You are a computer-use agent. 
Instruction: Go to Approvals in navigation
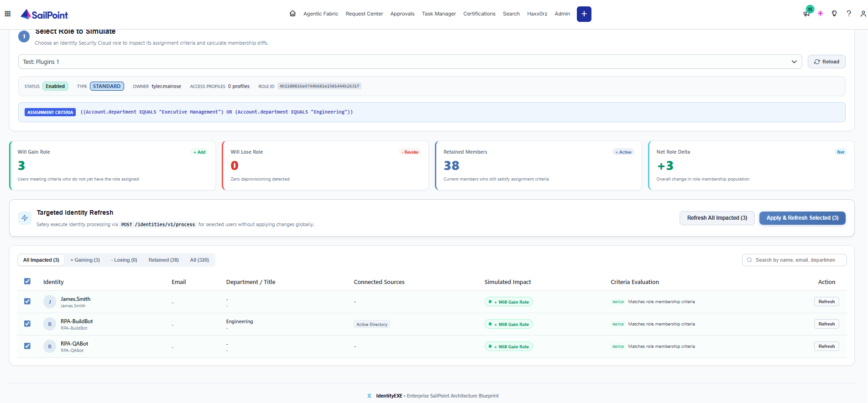pyautogui.click(x=403, y=14)
